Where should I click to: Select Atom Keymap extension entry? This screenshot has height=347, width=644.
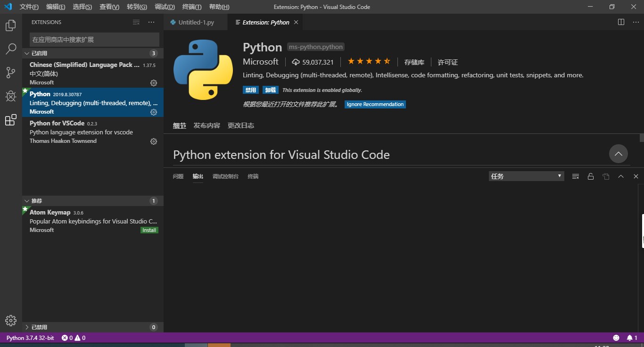[x=93, y=221]
